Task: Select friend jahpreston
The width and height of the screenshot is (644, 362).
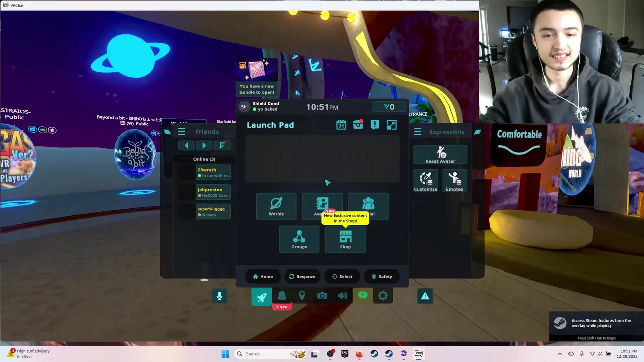Action: point(213,192)
